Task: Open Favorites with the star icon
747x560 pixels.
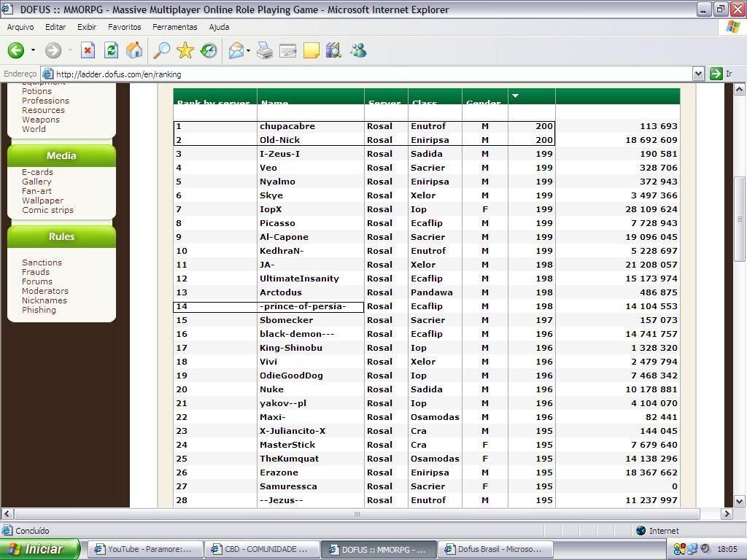Action: pos(185,50)
